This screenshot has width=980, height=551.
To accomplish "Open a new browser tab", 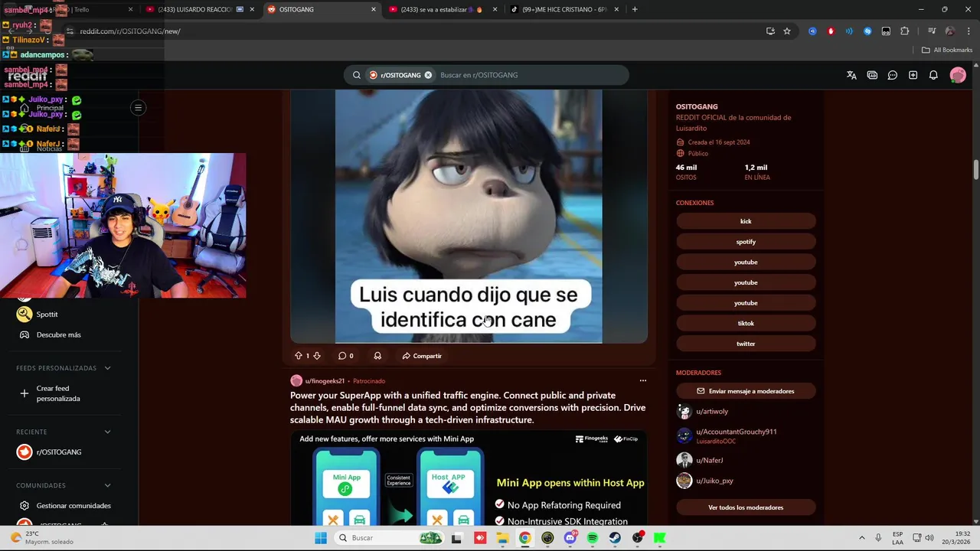I will (635, 9).
